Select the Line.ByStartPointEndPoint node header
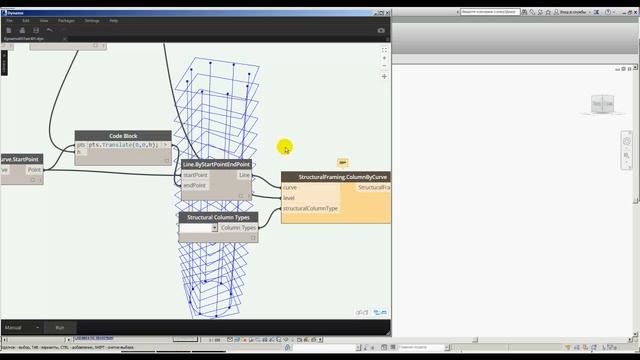The height and width of the screenshot is (360, 640). click(x=216, y=164)
